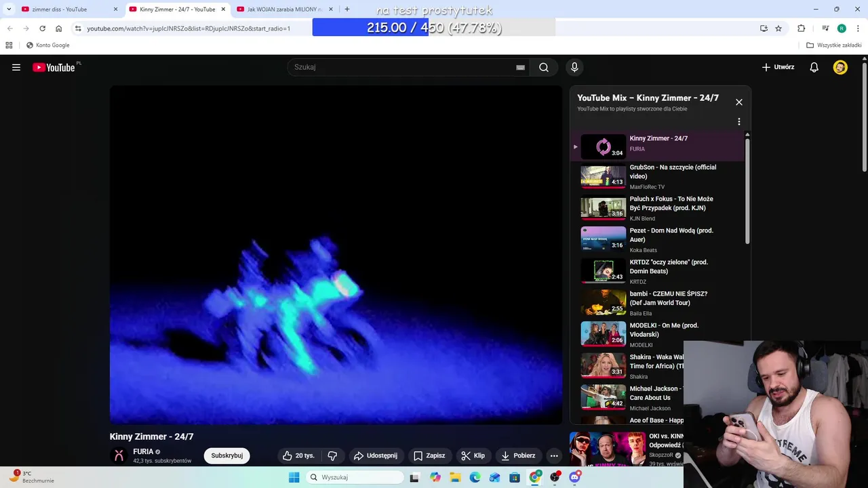Open more actions menu below the video

click(554, 455)
